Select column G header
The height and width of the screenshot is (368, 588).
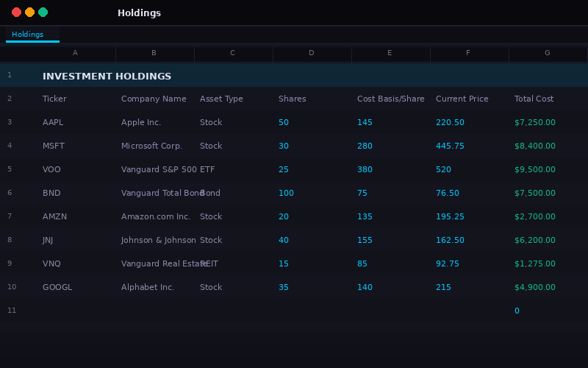coord(547,53)
